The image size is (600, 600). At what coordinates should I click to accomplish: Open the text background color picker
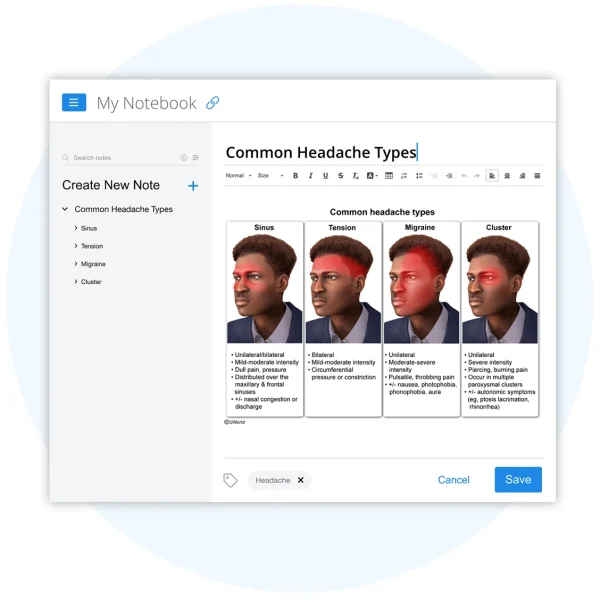[372, 176]
